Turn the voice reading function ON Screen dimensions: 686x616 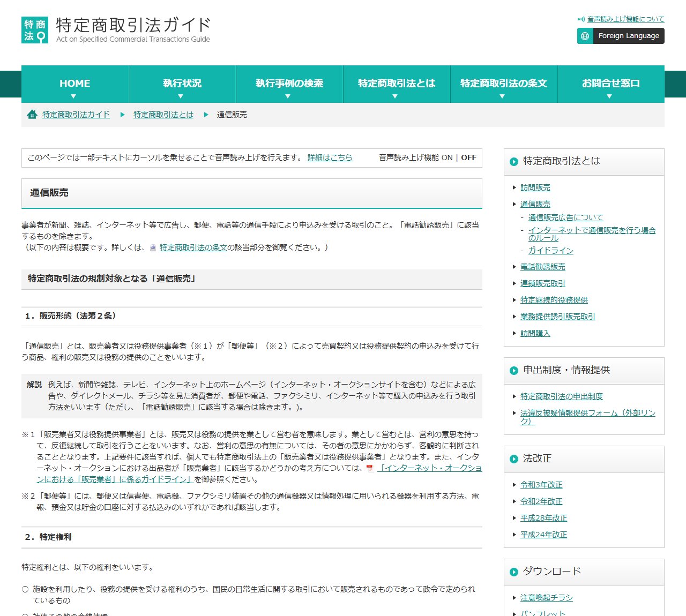[x=447, y=157]
